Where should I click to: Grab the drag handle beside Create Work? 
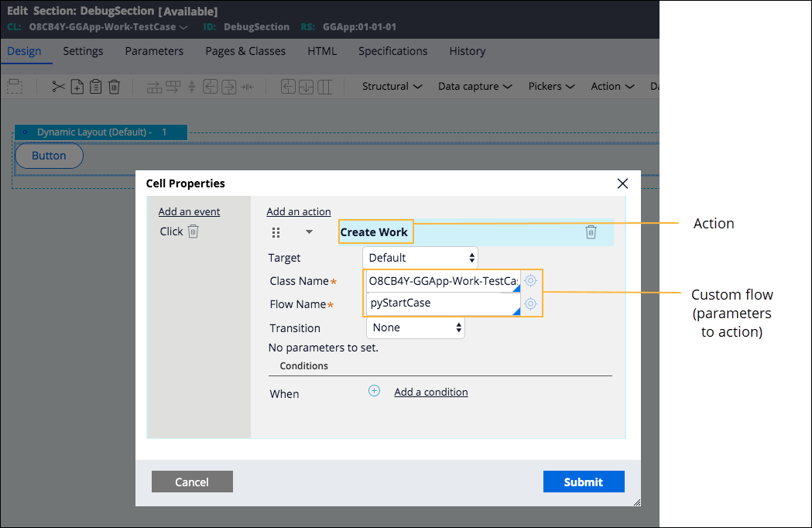[276, 232]
